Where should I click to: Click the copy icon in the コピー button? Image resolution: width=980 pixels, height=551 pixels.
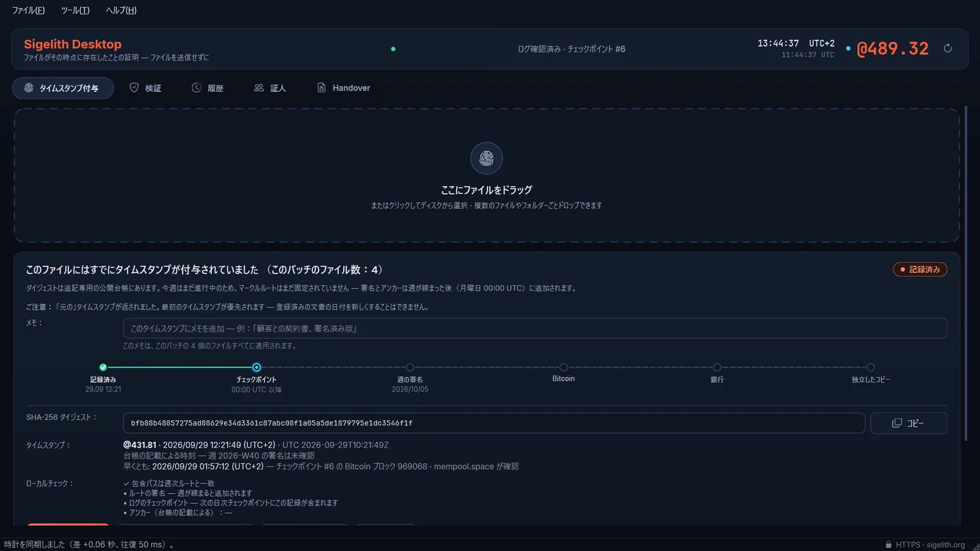point(897,423)
